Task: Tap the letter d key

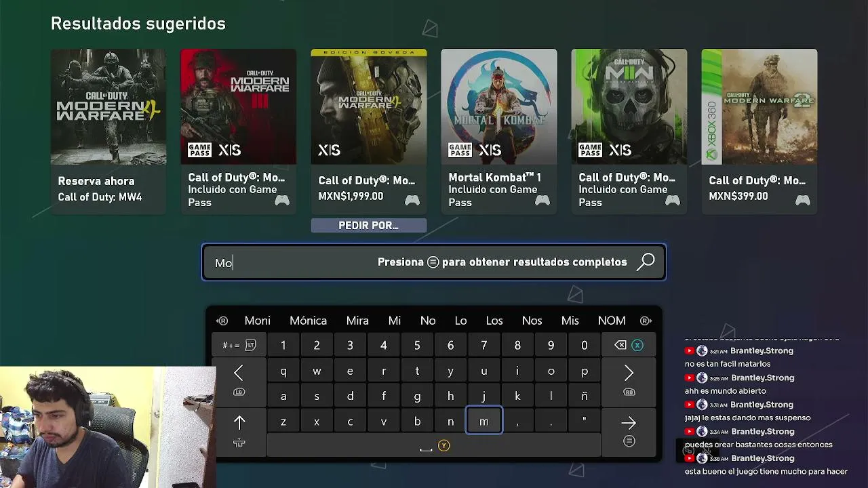Action: (x=350, y=396)
